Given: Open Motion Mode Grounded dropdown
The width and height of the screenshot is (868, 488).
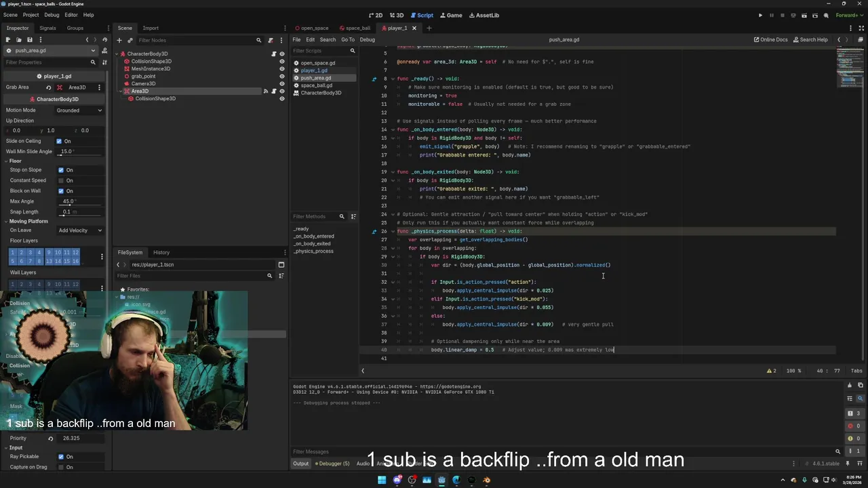Looking at the screenshot, I should pos(79,110).
